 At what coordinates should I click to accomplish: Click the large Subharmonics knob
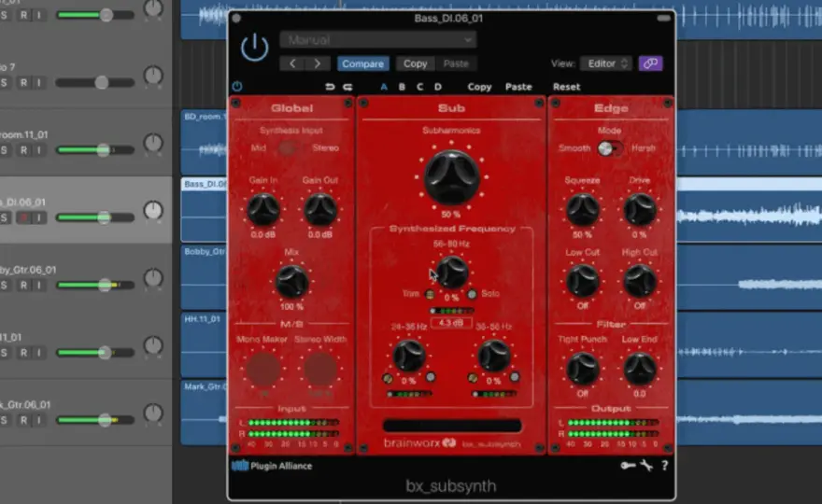click(x=451, y=177)
